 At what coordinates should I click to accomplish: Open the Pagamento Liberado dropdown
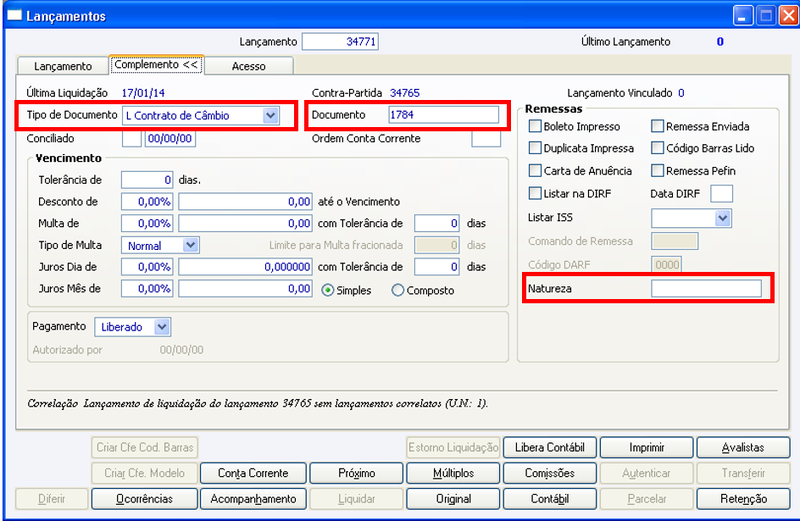162,327
